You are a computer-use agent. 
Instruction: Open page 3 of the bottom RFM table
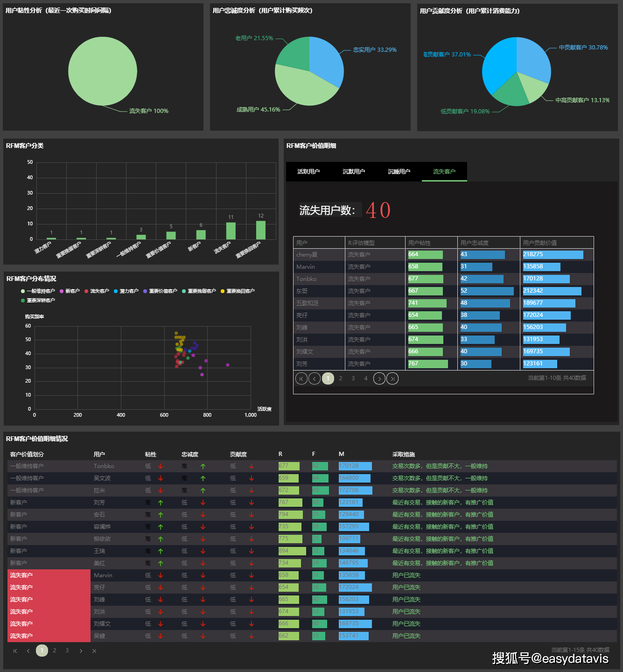click(x=67, y=651)
